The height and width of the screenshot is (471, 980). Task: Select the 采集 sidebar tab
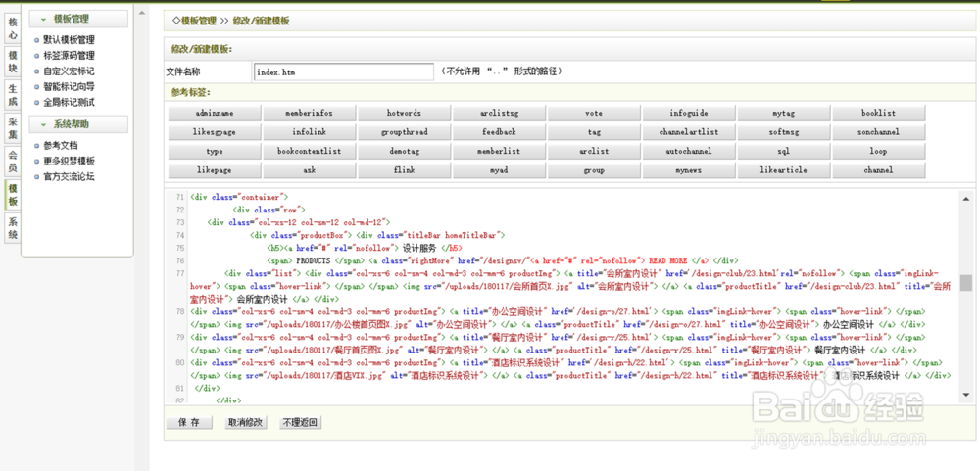coord(13,128)
